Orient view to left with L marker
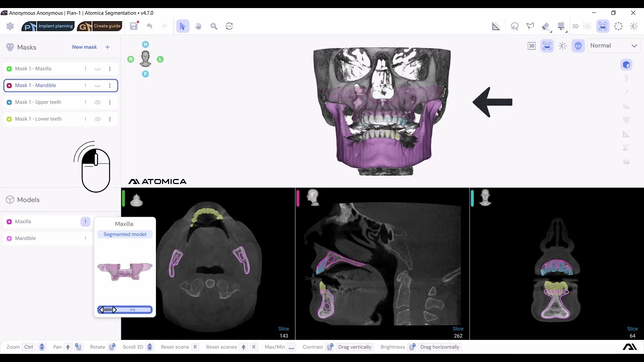This screenshot has width=644, height=362. [160, 59]
